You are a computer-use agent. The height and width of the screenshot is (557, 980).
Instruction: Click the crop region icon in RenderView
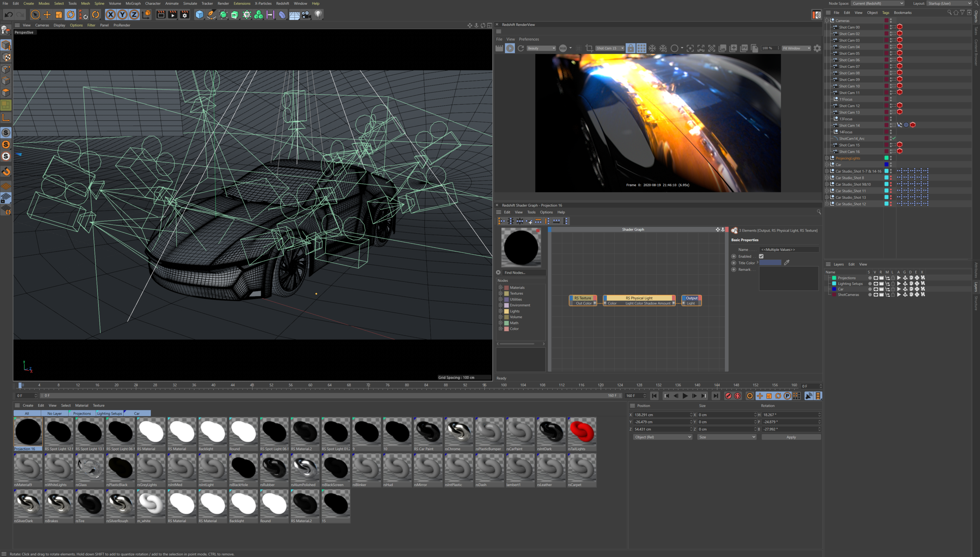[x=589, y=48]
